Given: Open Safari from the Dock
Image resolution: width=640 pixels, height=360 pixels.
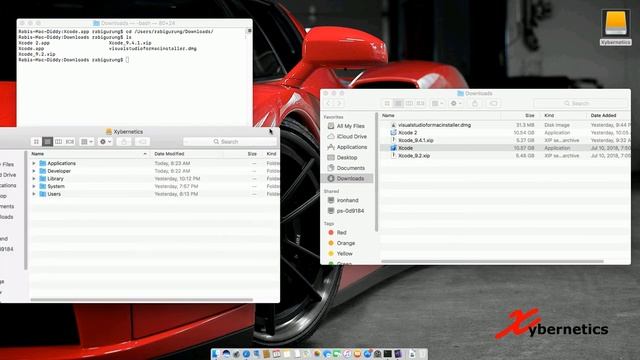Looking at the screenshot, I should 246,354.
